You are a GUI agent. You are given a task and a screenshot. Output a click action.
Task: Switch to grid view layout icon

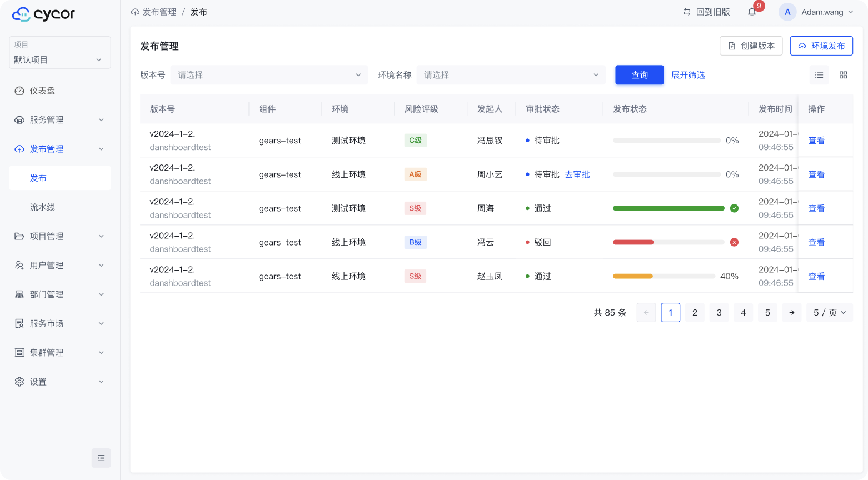click(x=843, y=75)
